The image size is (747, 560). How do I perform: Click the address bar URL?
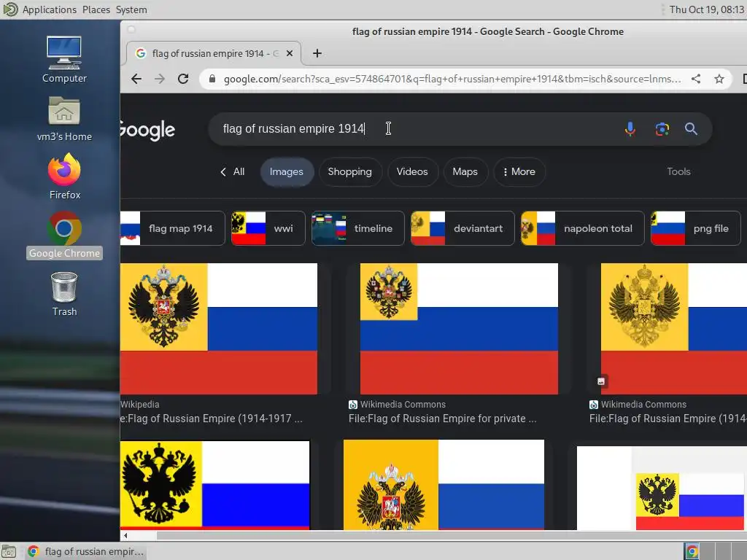452,79
